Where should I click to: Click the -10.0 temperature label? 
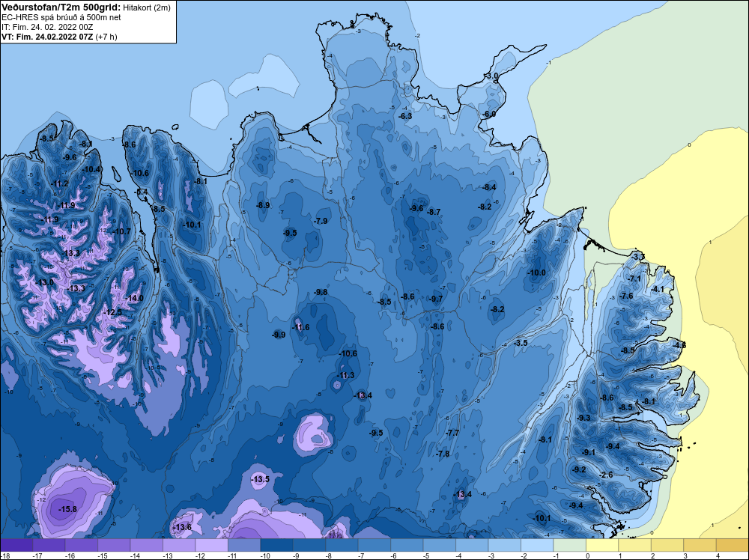(536, 273)
